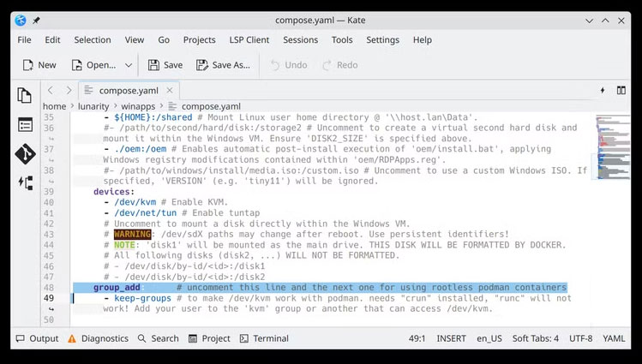Open the Git sidebar panel
The image size is (642, 364).
click(x=25, y=154)
